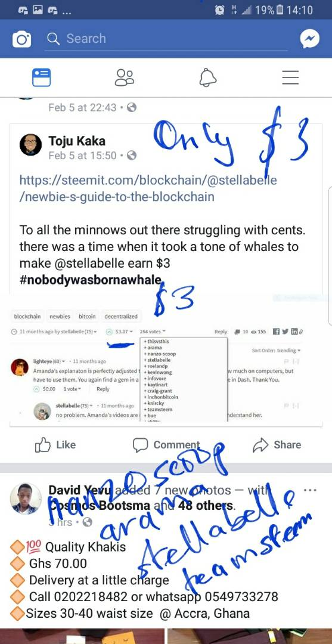Open Toju Kaka's profile picture
Image resolution: width=332 pixels, height=644 pixels.
pyautogui.click(x=31, y=145)
